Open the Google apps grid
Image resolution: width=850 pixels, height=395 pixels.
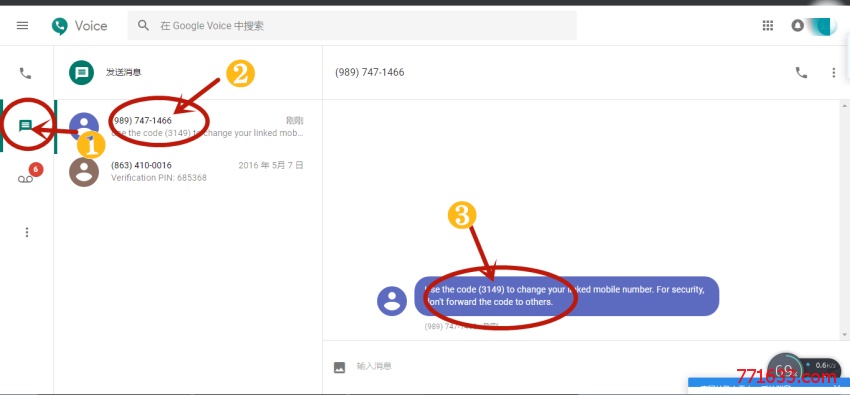click(x=768, y=25)
